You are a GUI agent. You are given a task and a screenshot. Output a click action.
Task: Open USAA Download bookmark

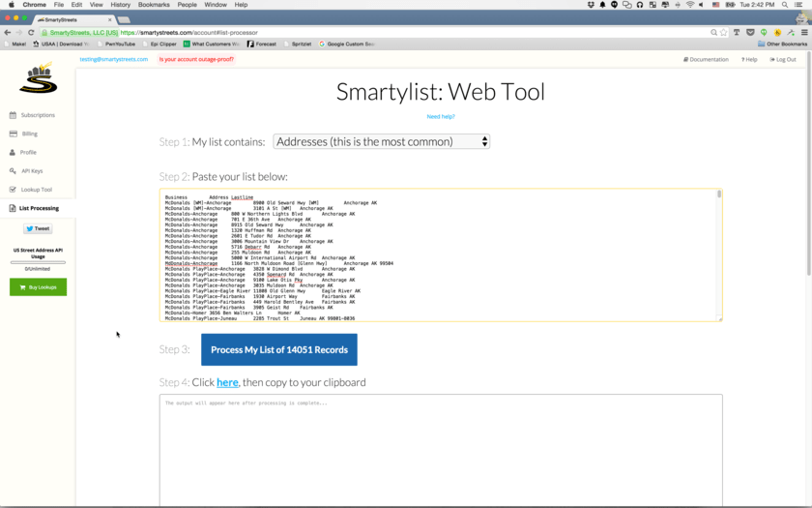coord(61,45)
